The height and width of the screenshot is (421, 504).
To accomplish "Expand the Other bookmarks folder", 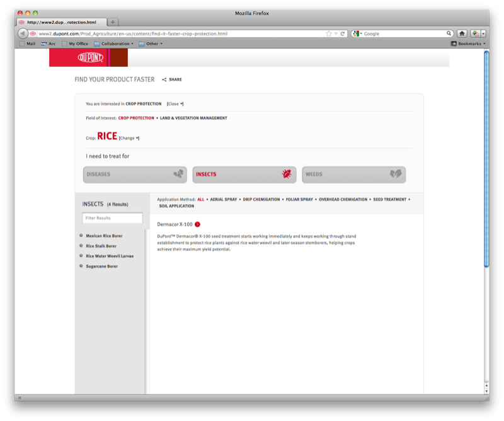I will [x=151, y=43].
